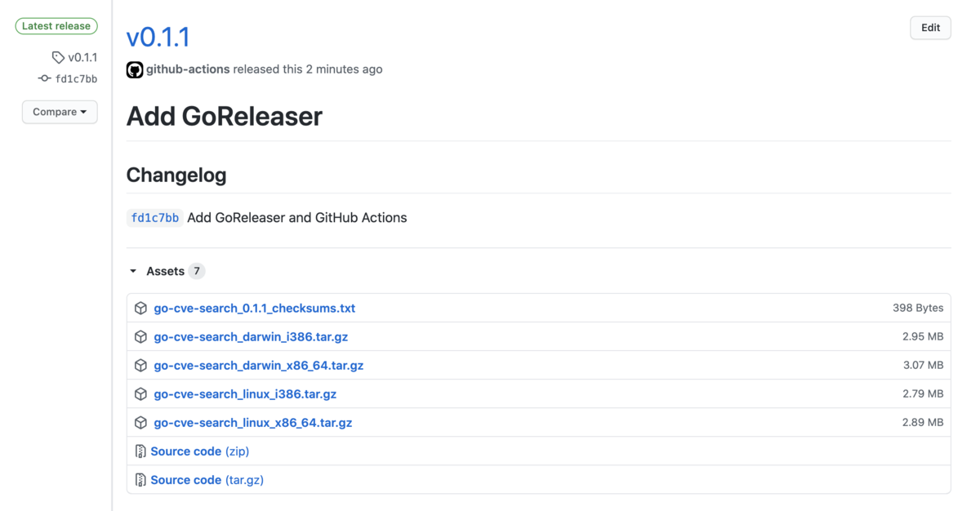Click the 2.79 MB size text
980x511 pixels.
pos(923,394)
